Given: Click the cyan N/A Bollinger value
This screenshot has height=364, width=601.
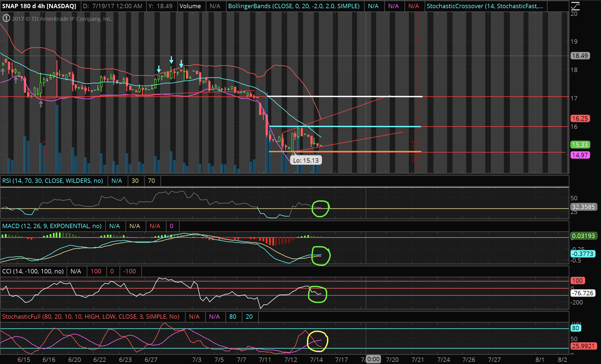Looking at the screenshot, I should click(373, 6).
